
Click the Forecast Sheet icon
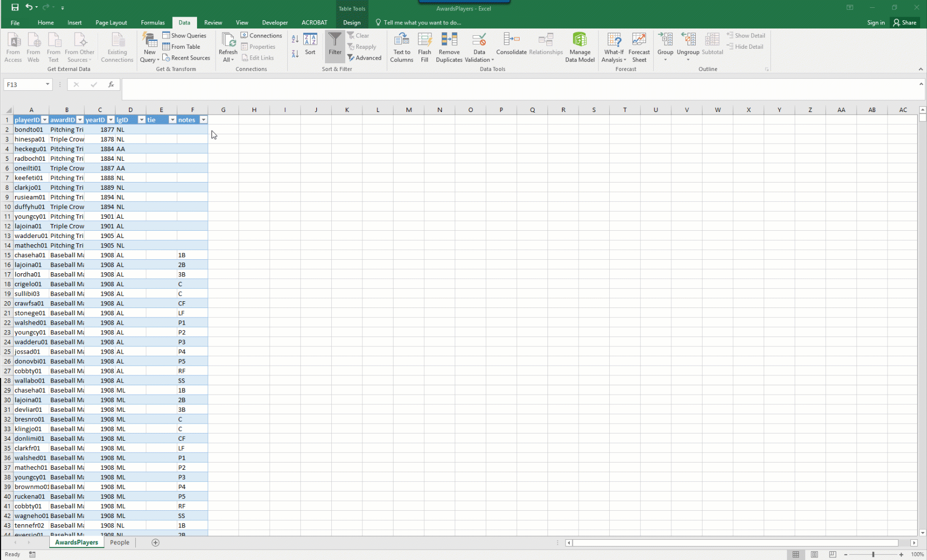[639, 40]
